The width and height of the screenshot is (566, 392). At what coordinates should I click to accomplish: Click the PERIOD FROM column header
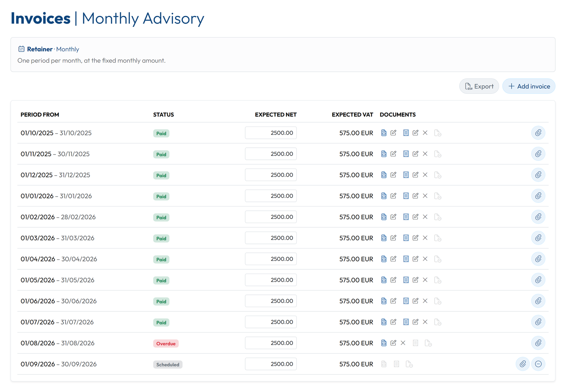40,115
